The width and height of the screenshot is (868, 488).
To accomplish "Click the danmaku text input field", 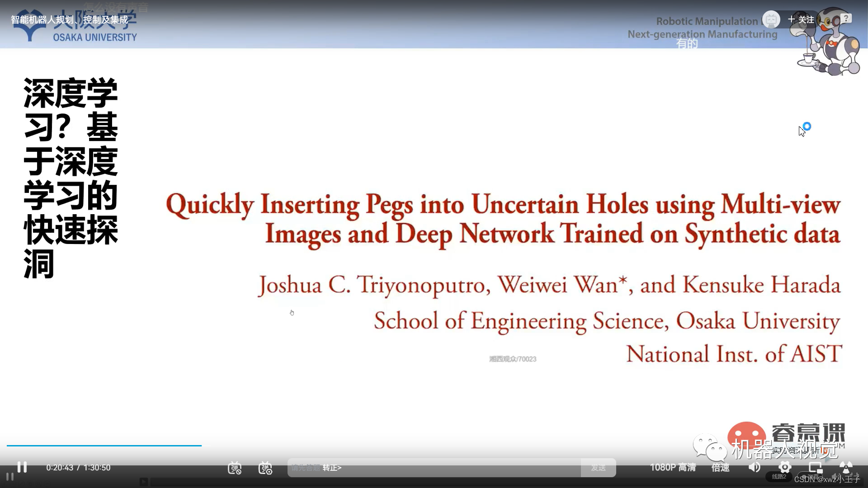I will coord(452,468).
